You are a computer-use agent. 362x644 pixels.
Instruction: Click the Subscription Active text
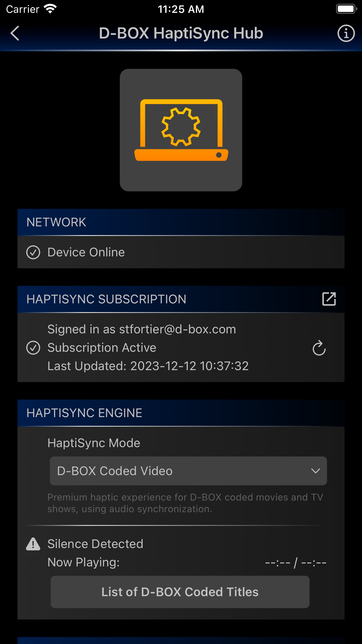pos(102,348)
